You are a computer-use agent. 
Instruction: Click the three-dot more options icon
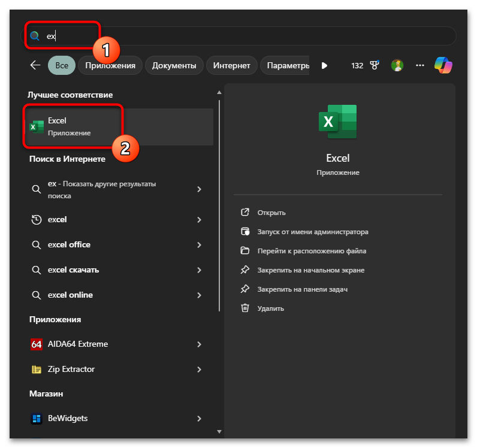point(420,65)
